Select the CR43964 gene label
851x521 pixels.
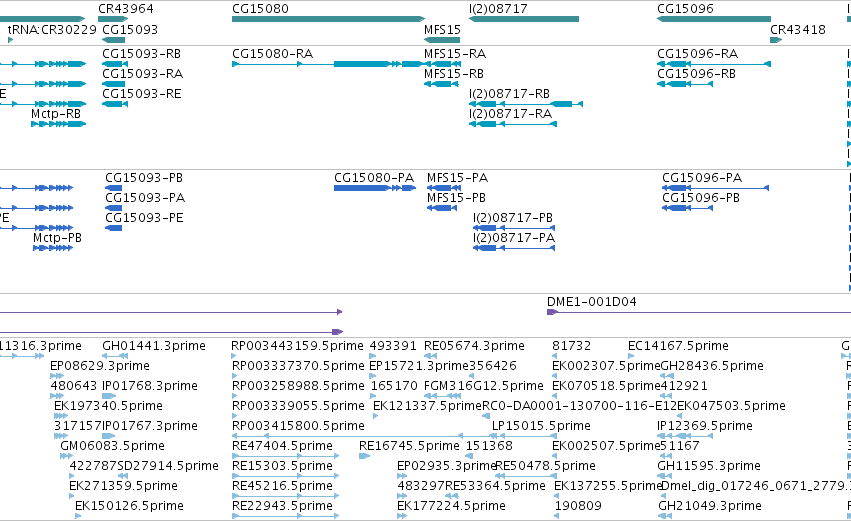pyautogui.click(x=126, y=9)
